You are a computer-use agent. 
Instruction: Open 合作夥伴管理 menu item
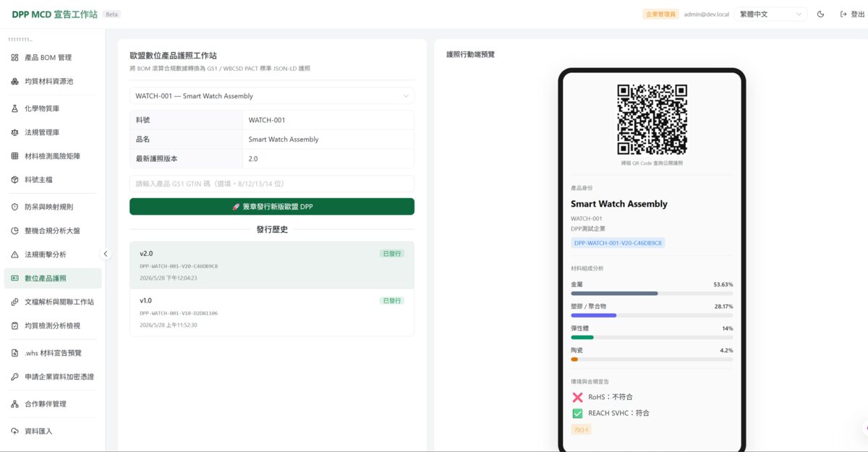53,404
